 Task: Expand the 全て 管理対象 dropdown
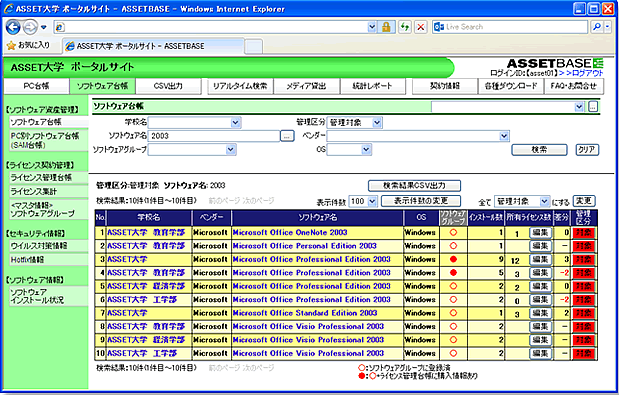coord(544,201)
